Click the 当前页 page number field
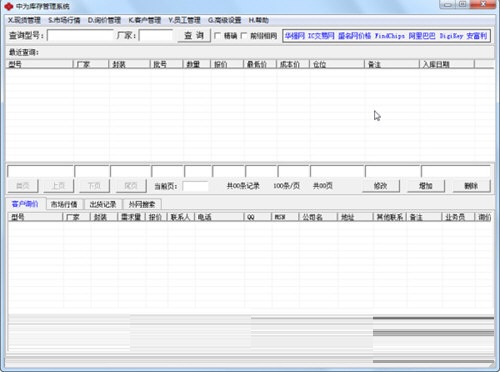 tap(195, 186)
